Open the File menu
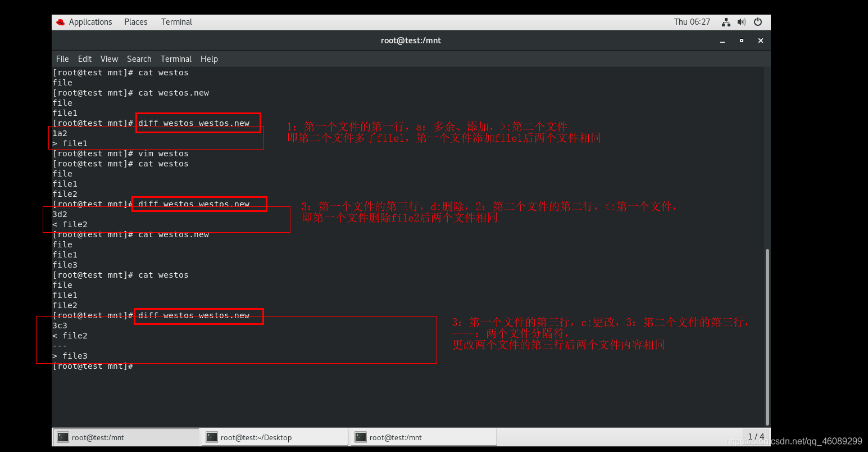 [62, 59]
